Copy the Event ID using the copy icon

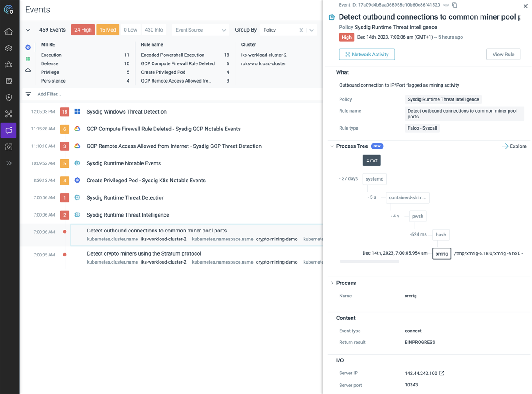tap(454, 4)
